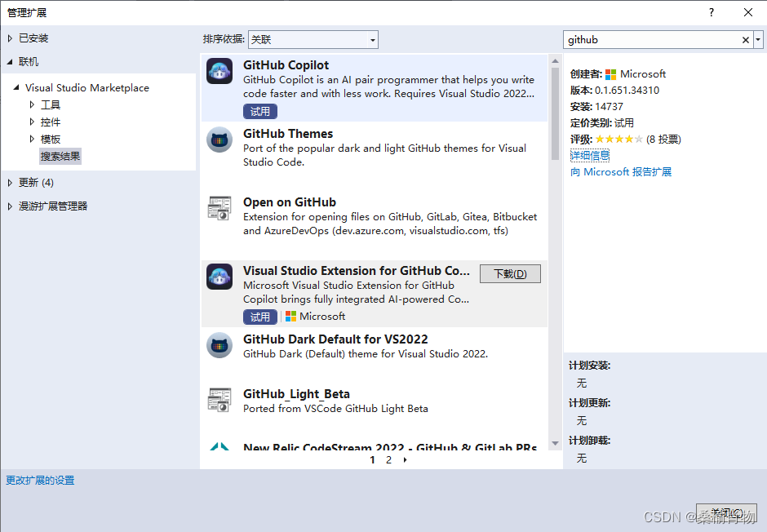The height and width of the screenshot is (532, 767).
Task: Open the 排序依据 sort dropdown
Action: pos(313,40)
